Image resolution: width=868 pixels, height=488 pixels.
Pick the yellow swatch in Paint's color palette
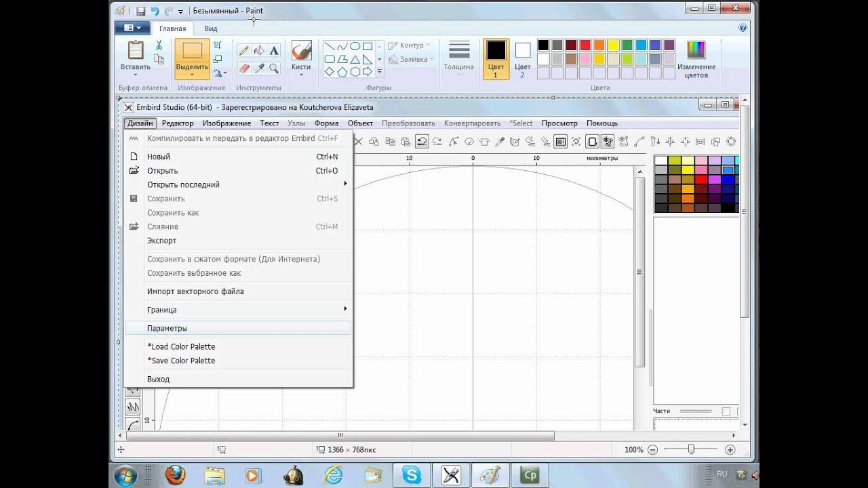(x=614, y=45)
